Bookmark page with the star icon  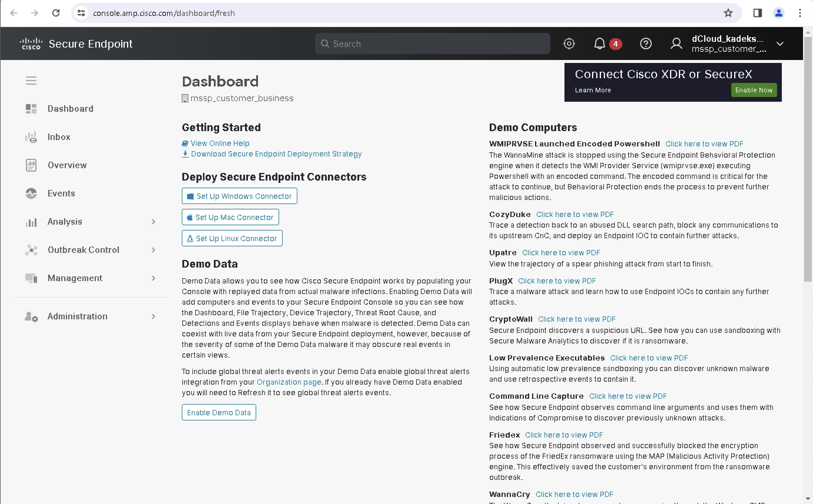728,13
